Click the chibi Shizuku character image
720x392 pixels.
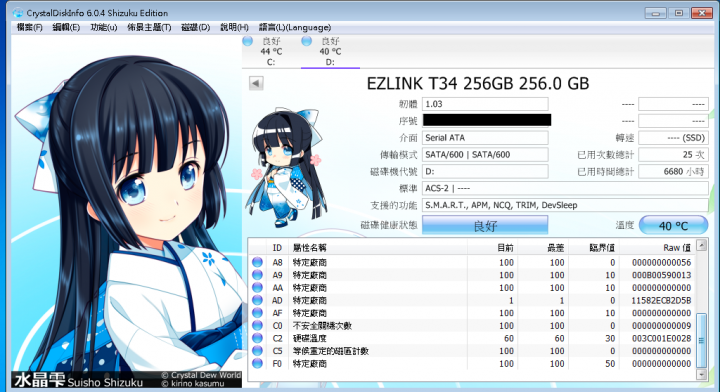coord(286,168)
